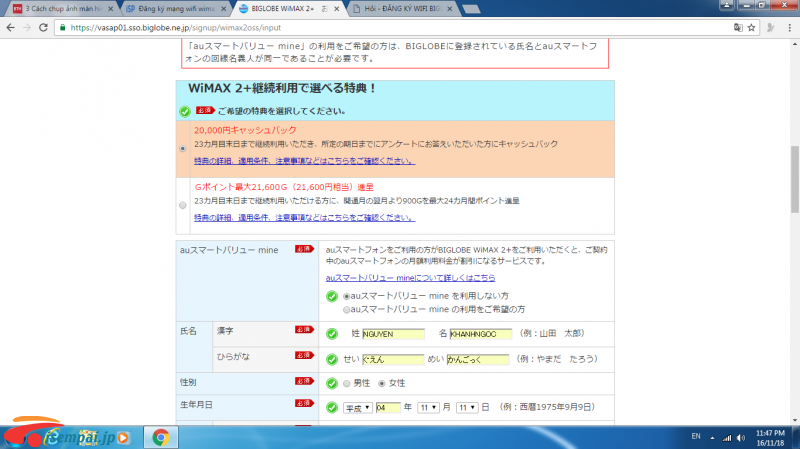The image size is (800, 449).
Task: Click the EN language indicator
Action: click(x=696, y=436)
